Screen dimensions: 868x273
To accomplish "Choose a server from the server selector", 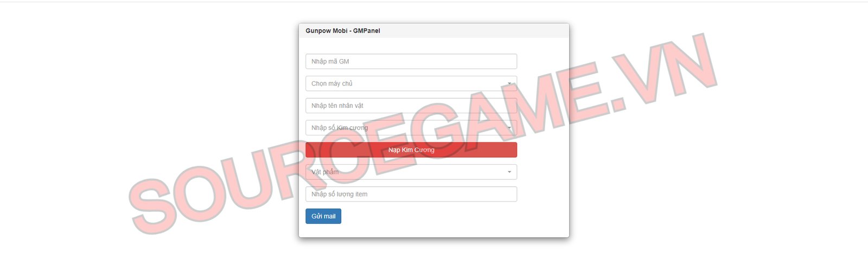I will click(411, 83).
